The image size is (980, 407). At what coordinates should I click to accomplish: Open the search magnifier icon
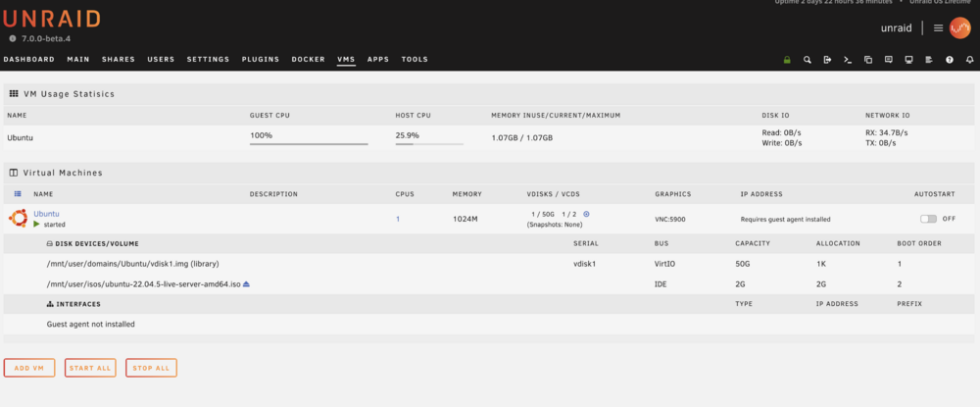(x=807, y=60)
